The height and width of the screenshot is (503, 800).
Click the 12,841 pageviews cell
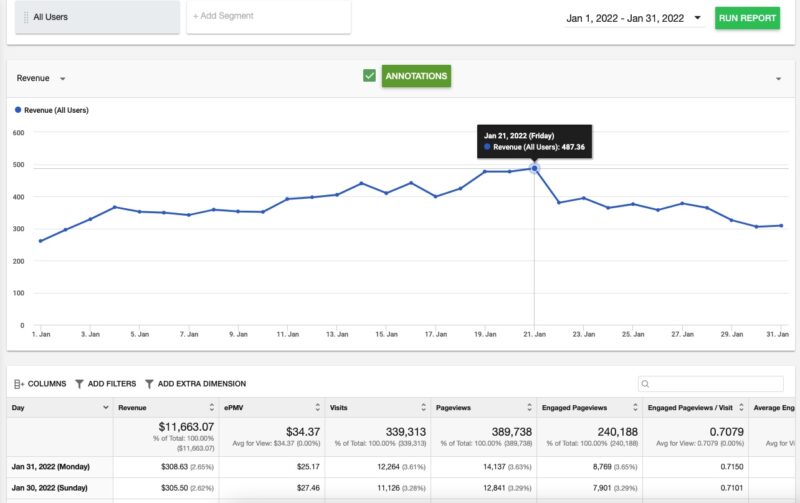click(494, 488)
